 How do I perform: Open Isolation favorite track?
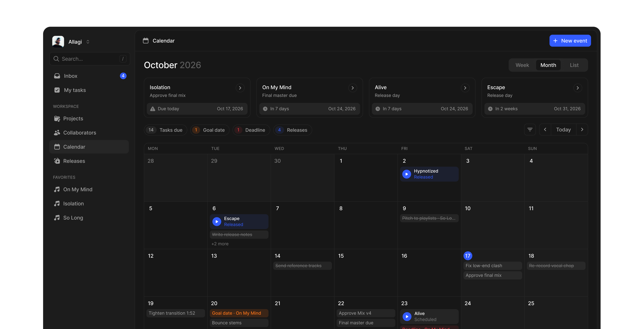click(x=89, y=204)
